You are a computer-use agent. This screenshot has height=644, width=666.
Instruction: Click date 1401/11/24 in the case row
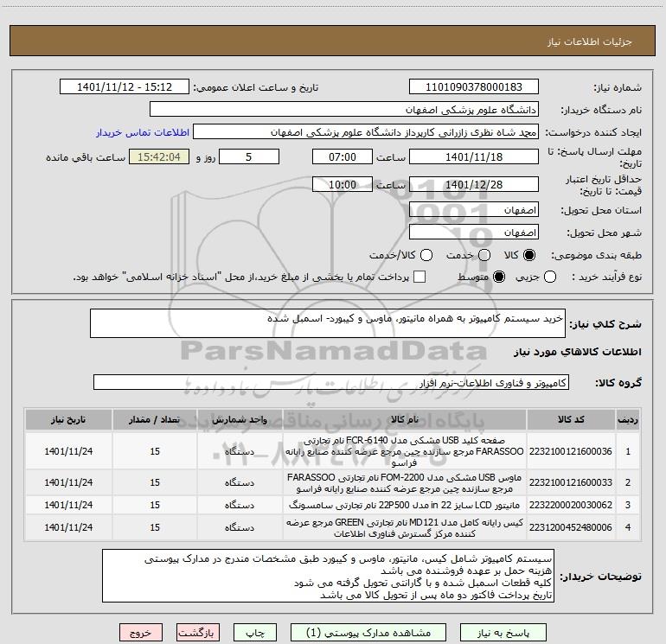pyautogui.click(x=68, y=527)
